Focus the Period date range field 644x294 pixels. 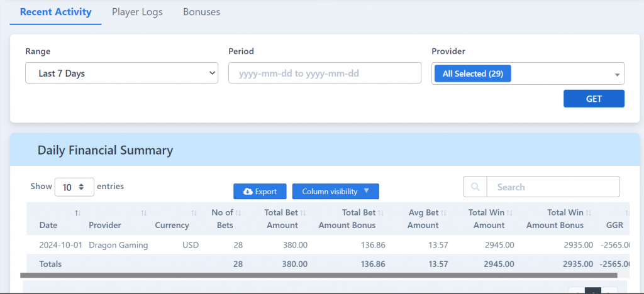[x=325, y=73]
